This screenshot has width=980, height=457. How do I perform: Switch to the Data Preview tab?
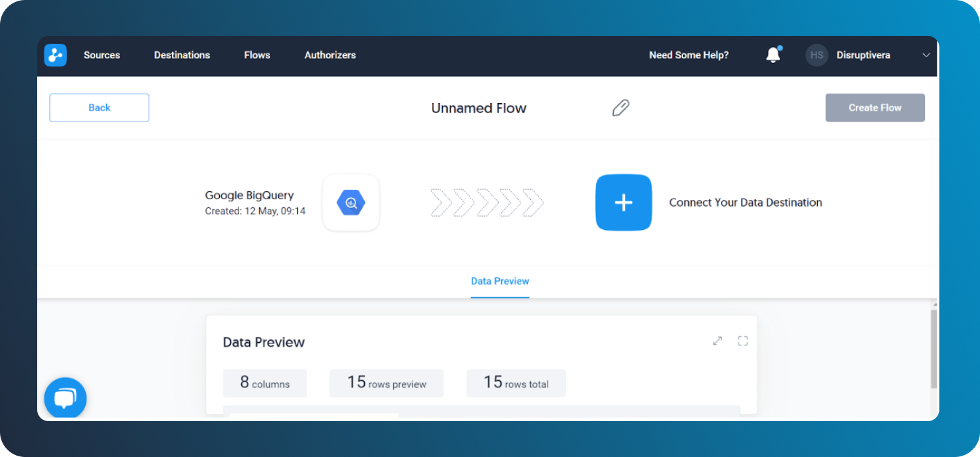(x=500, y=281)
